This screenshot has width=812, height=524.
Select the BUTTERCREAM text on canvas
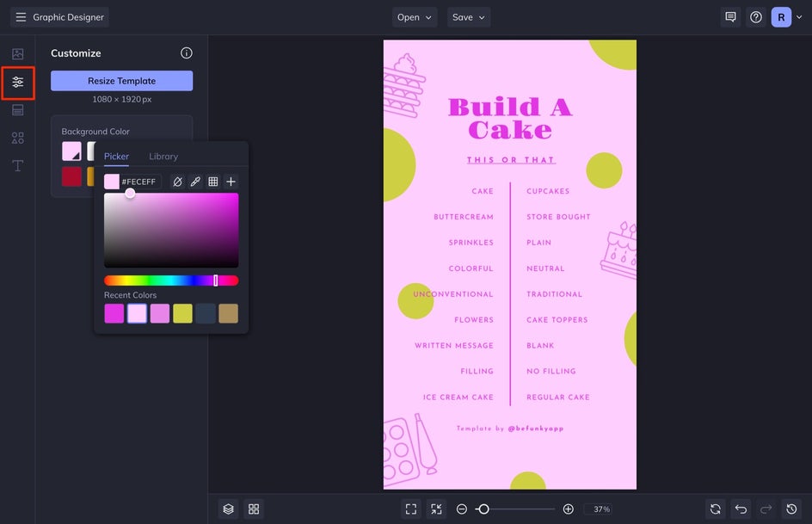464,217
